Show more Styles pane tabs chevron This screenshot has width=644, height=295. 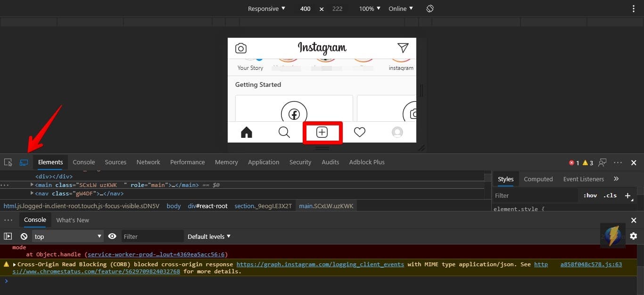pyautogui.click(x=616, y=179)
